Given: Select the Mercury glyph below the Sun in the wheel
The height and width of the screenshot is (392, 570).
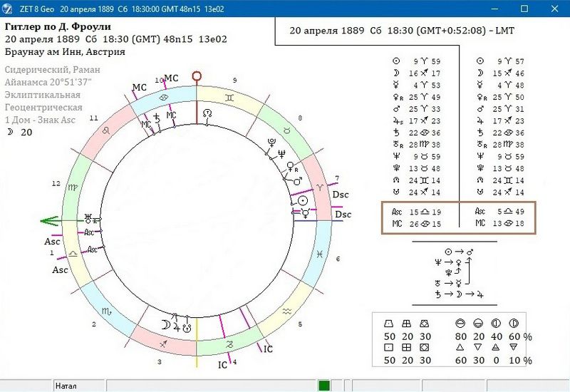Looking at the screenshot, I should tap(306, 213).
